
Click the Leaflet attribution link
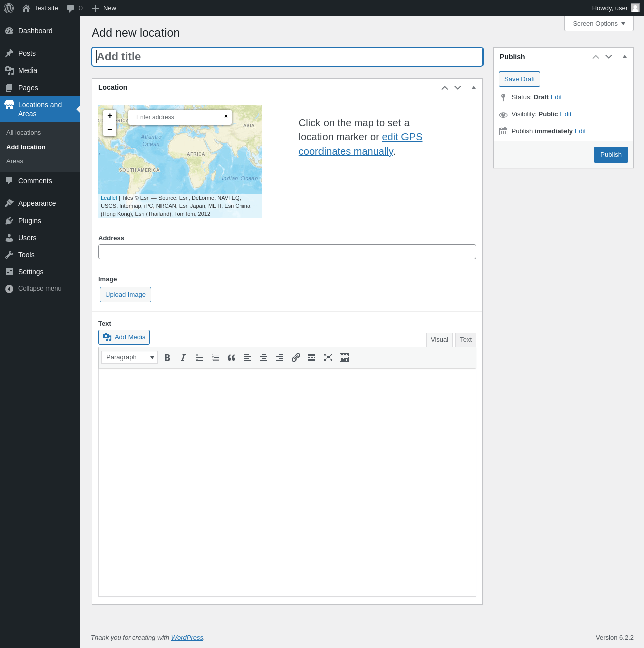pyautogui.click(x=109, y=198)
